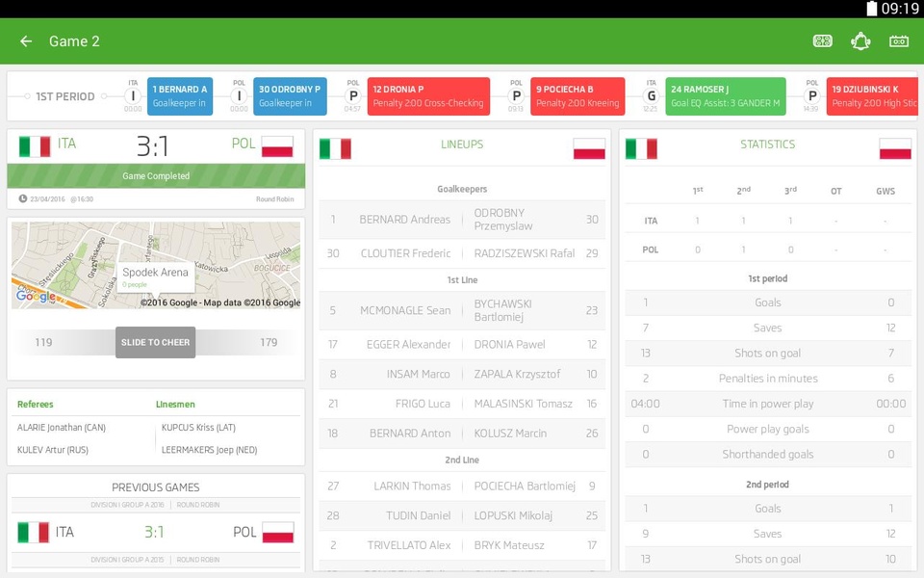The width and height of the screenshot is (924, 578).
Task: Click the Penalties in minutes stat row
Action: 768,379
